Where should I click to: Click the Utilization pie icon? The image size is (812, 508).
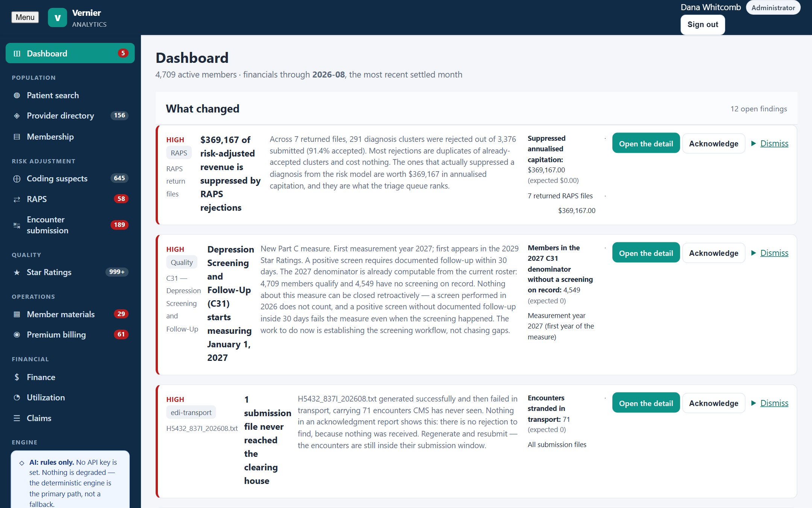point(17,397)
